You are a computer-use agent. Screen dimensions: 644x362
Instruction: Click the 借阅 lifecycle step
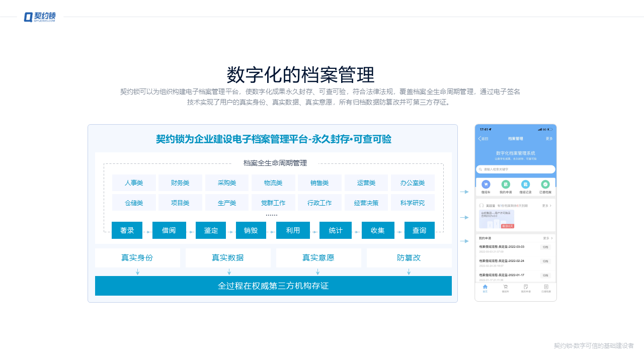(169, 230)
